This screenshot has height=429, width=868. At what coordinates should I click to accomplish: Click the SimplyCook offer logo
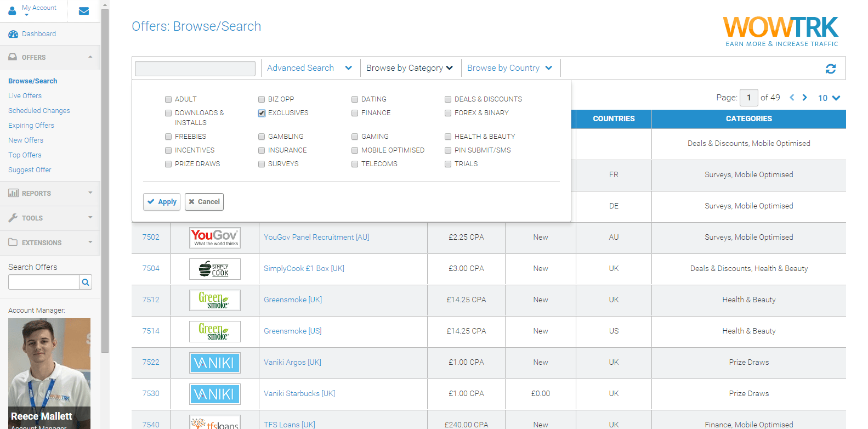[x=215, y=269]
